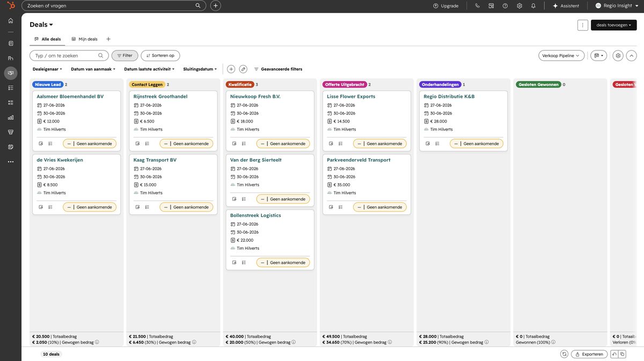This screenshot has width=644, height=361.
Task: Open the board view type dropdown
Action: click(599, 55)
